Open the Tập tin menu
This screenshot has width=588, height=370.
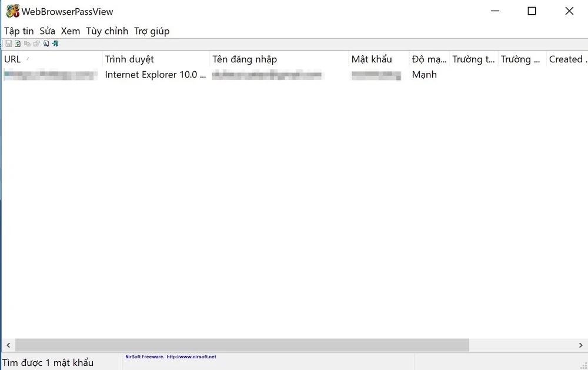19,31
